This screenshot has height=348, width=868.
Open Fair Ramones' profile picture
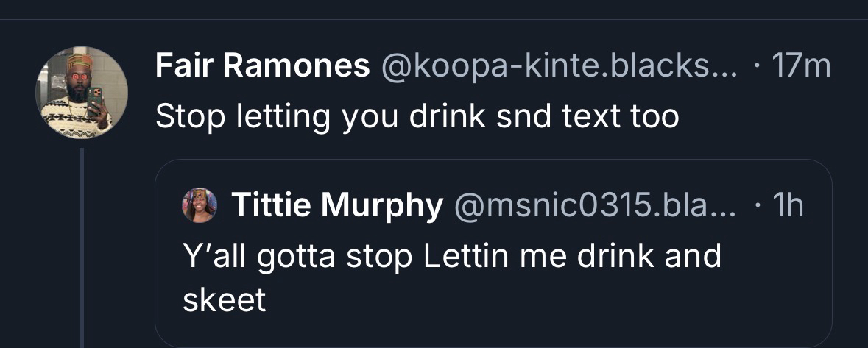pos(82,93)
